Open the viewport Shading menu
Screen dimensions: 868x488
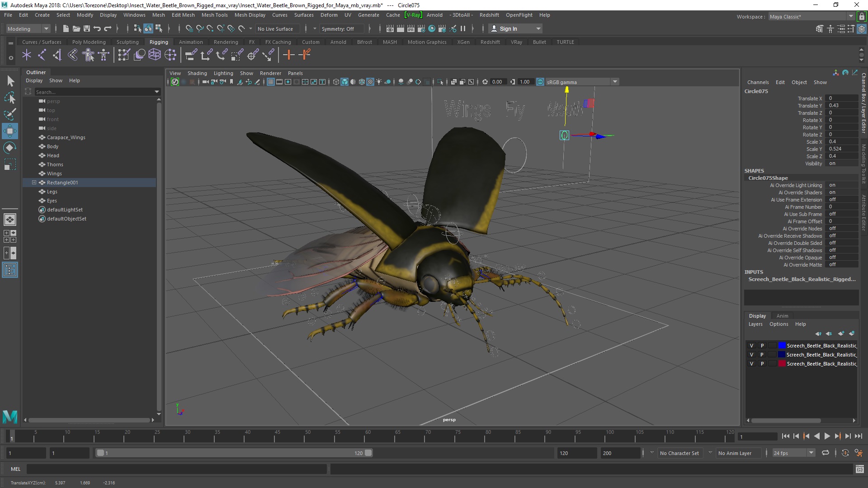[197, 73]
